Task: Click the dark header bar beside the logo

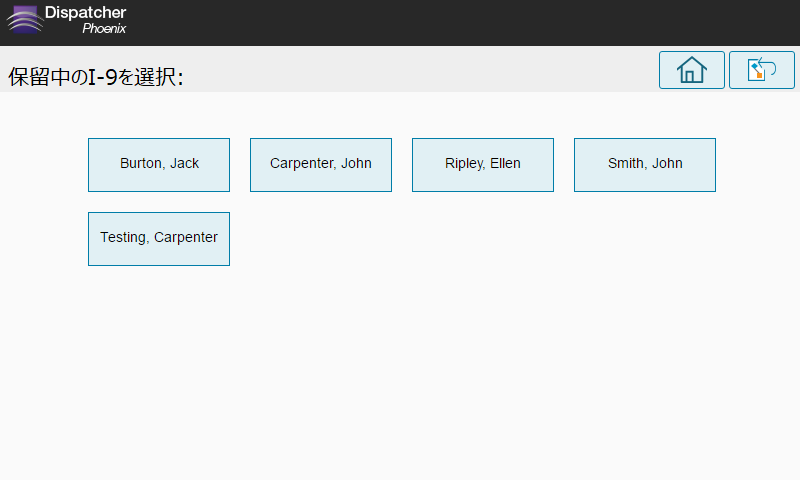Action: [459, 22]
